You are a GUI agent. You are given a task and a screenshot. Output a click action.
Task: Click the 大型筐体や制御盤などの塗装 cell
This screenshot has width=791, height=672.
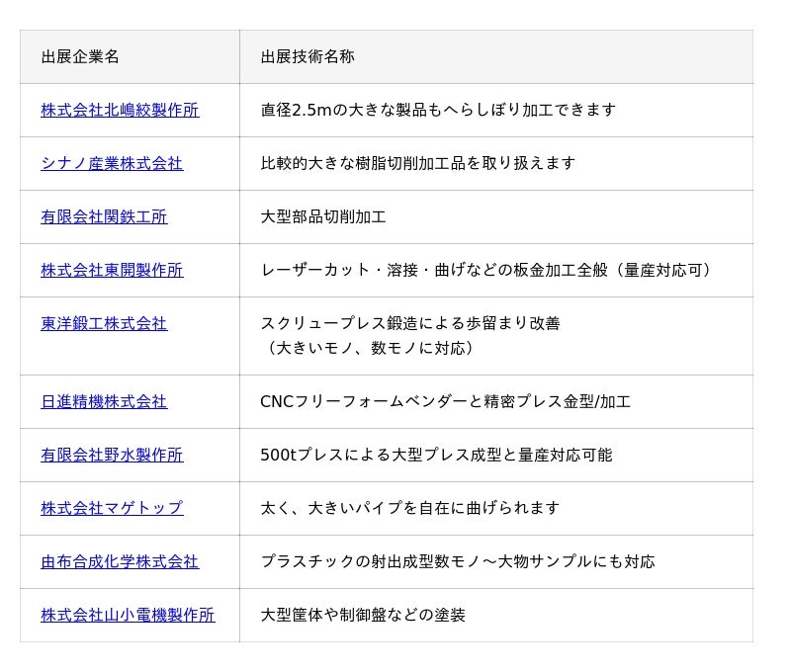coord(363,615)
